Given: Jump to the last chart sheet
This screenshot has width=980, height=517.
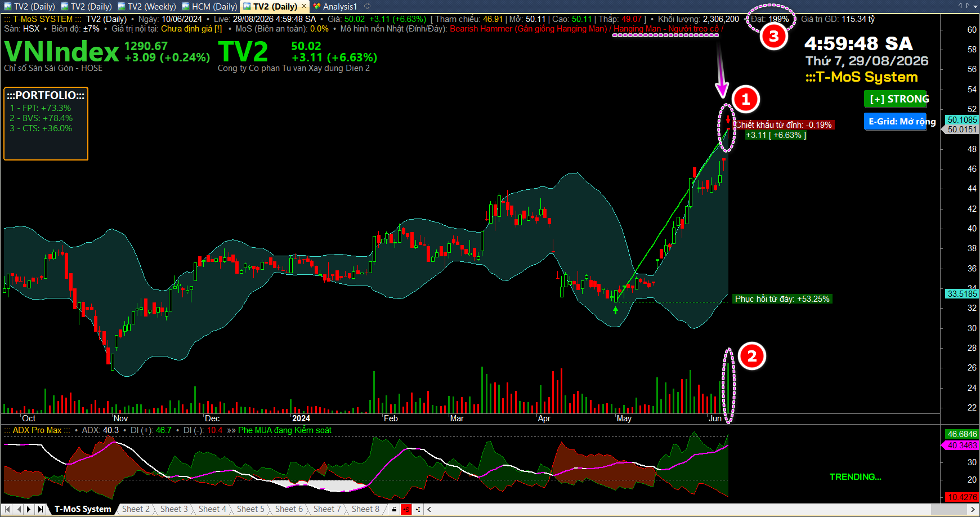Looking at the screenshot, I should tap(41, 509).
